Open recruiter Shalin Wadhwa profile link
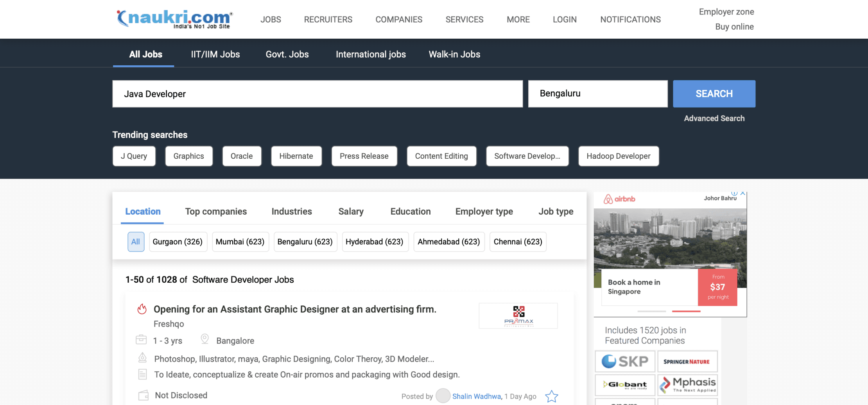Screen dimensions: 868x405 click(477, 396)
